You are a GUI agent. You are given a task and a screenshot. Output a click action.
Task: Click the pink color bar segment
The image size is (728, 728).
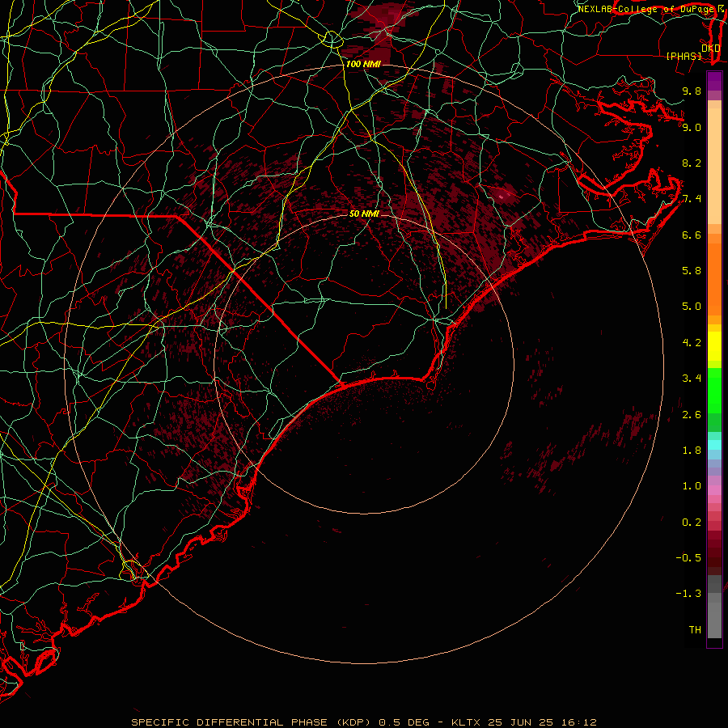tap(714, 490)
